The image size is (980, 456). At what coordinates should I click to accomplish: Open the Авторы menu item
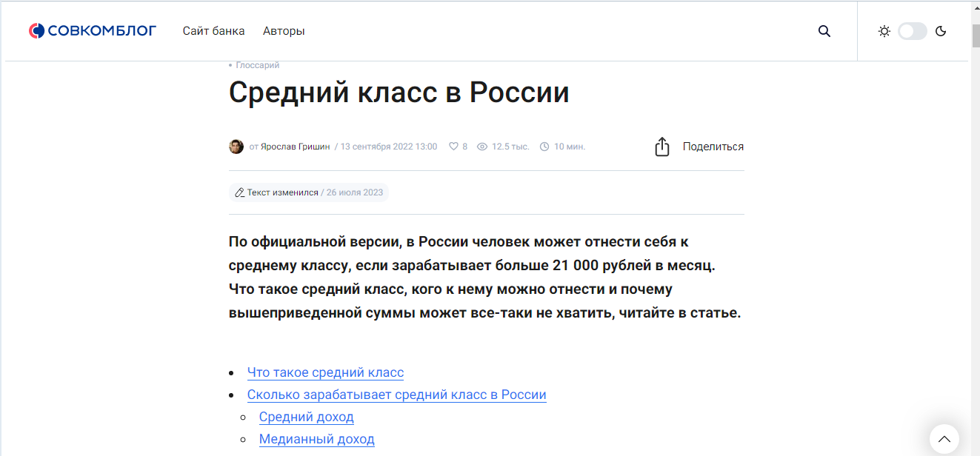pos(284,31)
